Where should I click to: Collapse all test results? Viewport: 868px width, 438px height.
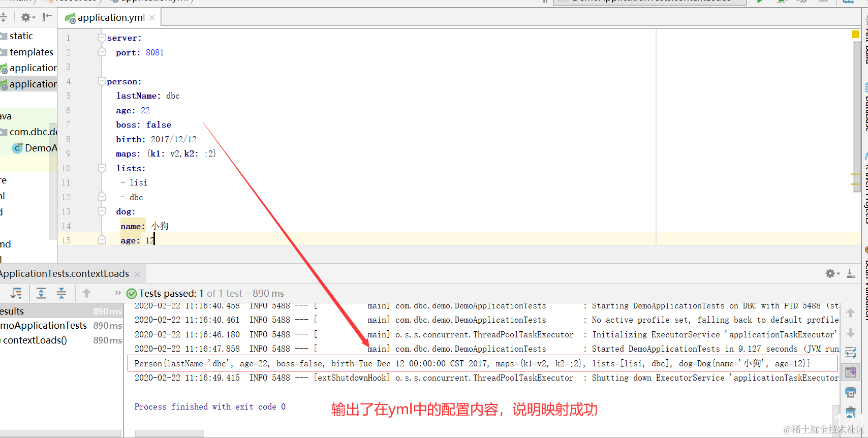click(x=61, y=293)
